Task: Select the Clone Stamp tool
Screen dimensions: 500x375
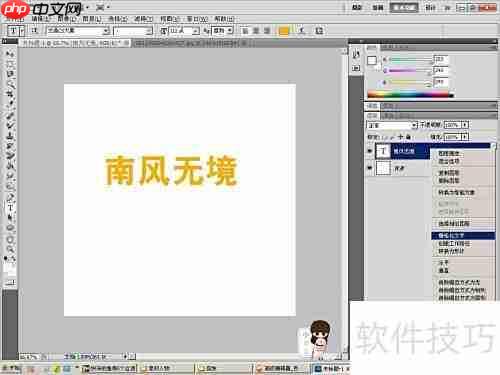Action: coord(10,136)
